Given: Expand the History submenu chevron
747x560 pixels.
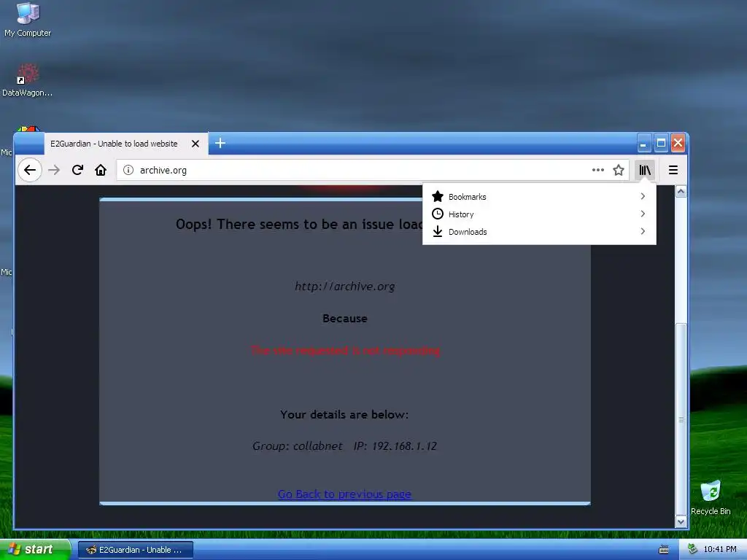Looking at the screenshot, I should point(643,214).
